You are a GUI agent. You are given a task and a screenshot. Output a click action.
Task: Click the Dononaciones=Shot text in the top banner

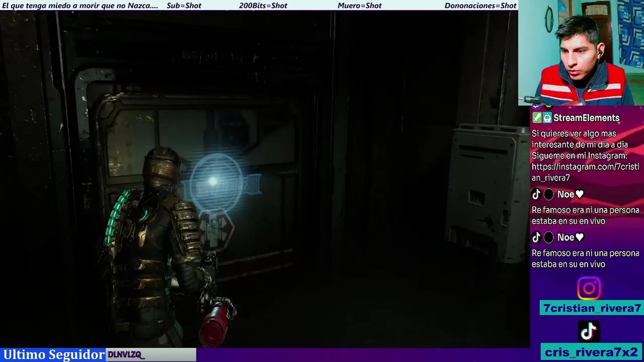point(480,6)
